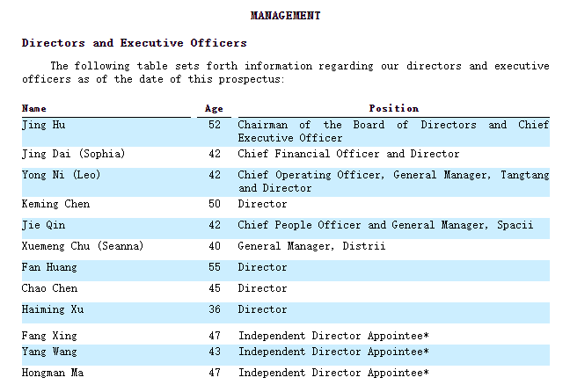Click the MANAGEMENT heading
This screenshot has width=570, height=392.
pos(285,16)
